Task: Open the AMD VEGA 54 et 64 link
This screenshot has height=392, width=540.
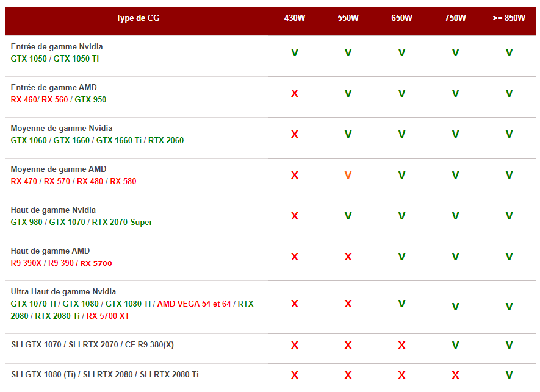Action: [194, 304]
